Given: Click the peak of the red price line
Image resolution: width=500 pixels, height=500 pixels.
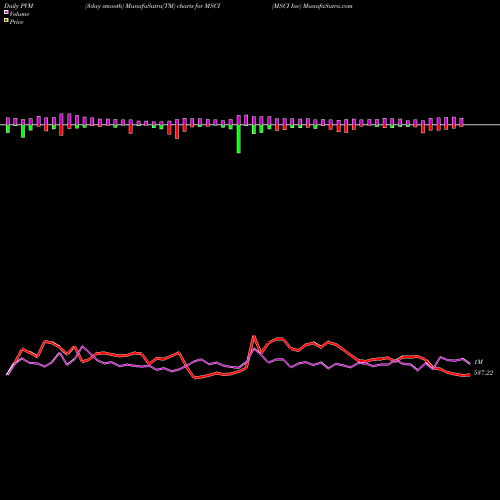Looking at the screenshot, I should click(254, 336).
